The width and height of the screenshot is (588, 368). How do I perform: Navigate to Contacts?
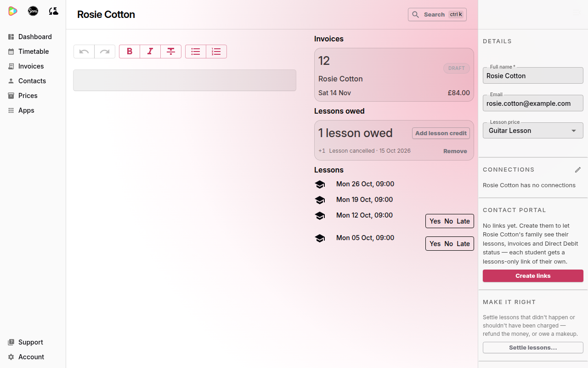[x=33, y=81]
